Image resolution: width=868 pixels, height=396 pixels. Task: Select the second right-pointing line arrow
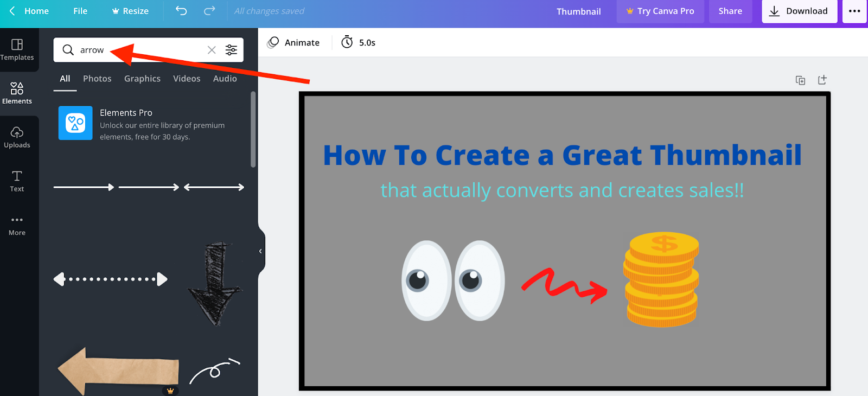[149, 187]
